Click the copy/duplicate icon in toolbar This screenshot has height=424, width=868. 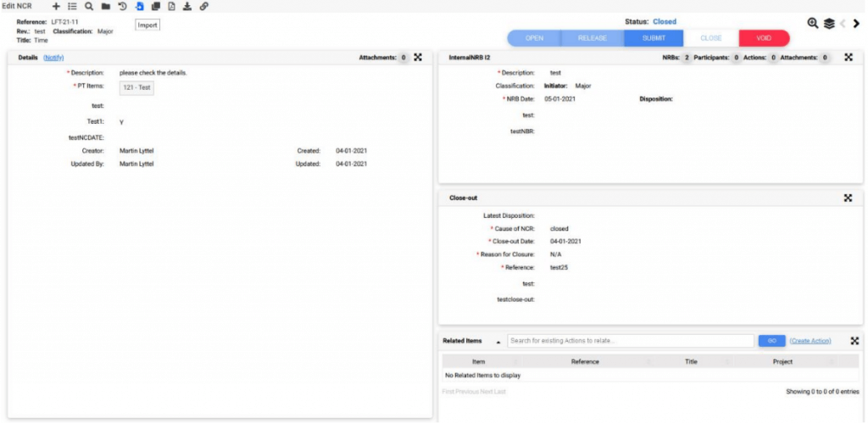(156, 6)
